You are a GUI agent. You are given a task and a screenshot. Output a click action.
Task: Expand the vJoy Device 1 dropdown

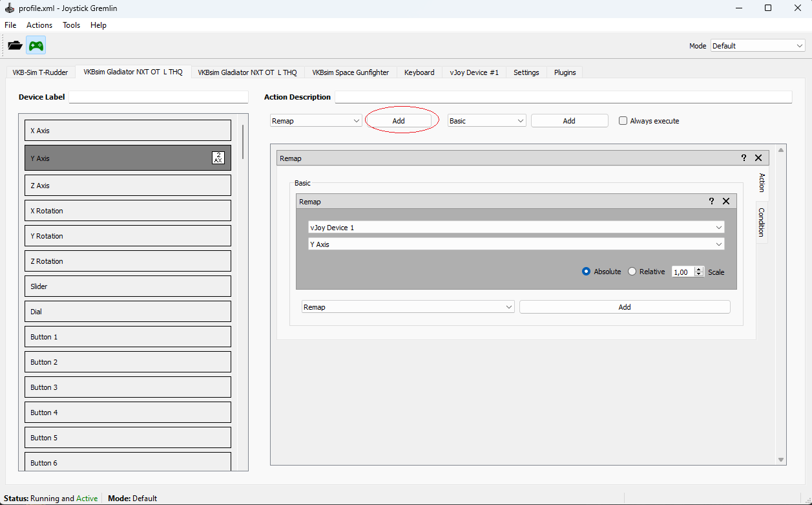click(x=516, y=228)
